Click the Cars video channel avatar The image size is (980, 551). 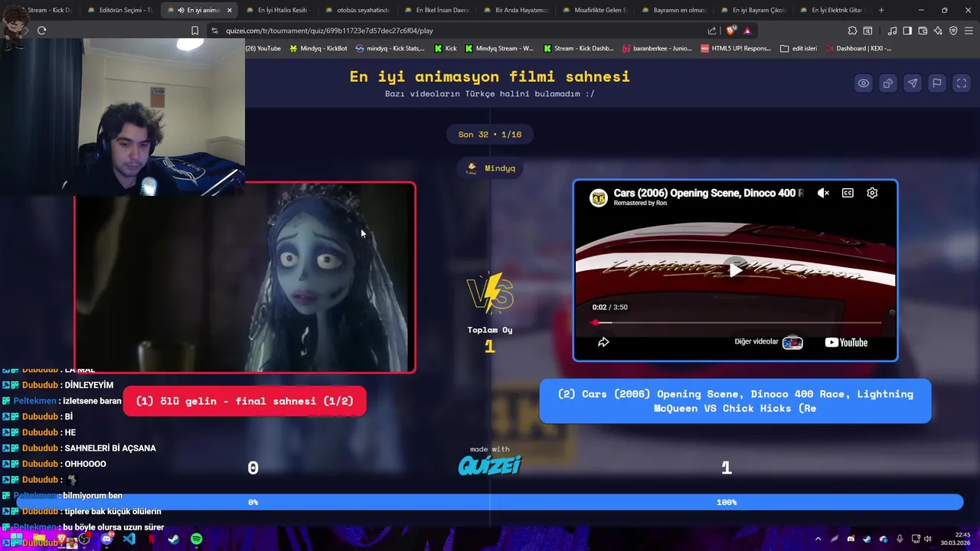point(598,197)
